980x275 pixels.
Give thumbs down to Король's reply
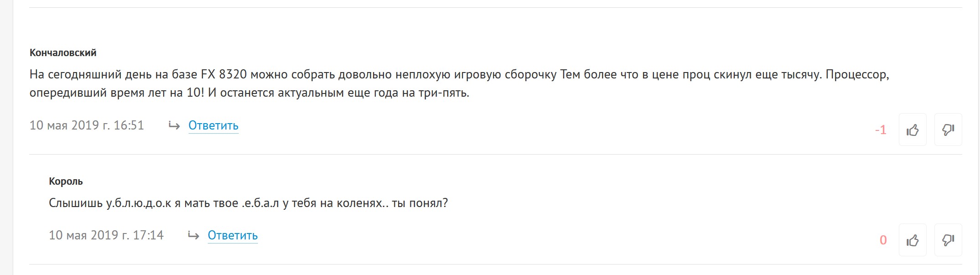[948, 240]
